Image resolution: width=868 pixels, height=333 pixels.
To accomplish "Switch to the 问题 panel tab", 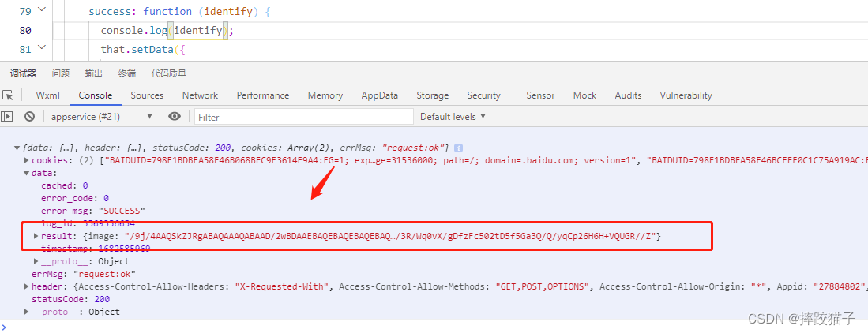I will coord(60,73).
